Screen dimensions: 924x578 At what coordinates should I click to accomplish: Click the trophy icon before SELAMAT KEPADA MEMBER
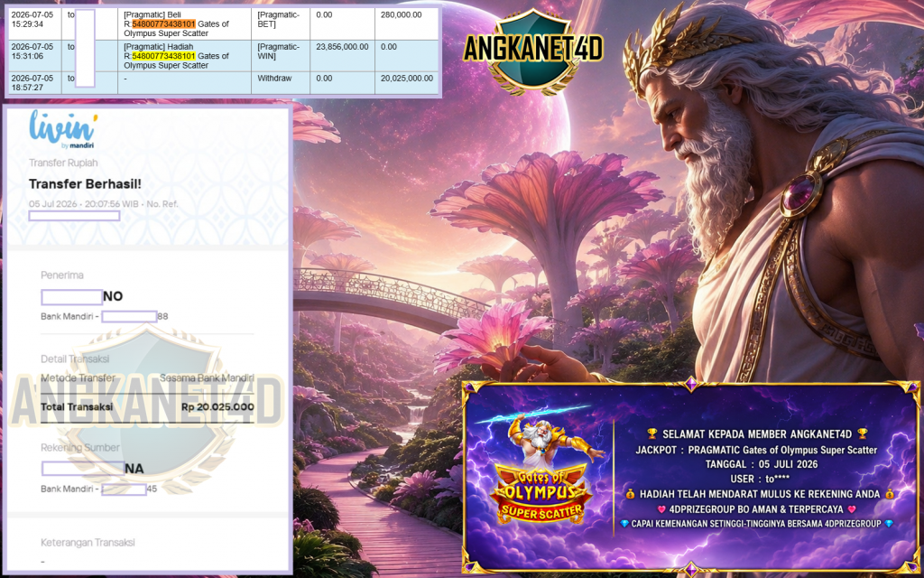pos(651,434)
